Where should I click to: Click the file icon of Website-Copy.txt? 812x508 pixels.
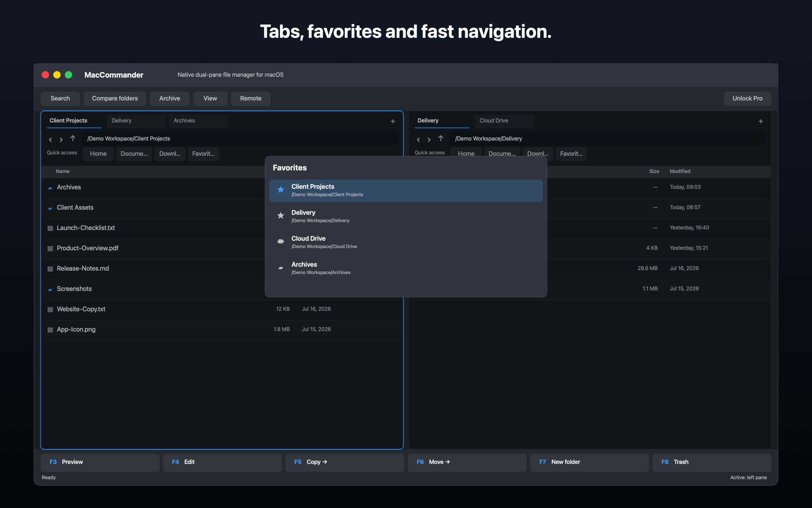pos(50,309)
